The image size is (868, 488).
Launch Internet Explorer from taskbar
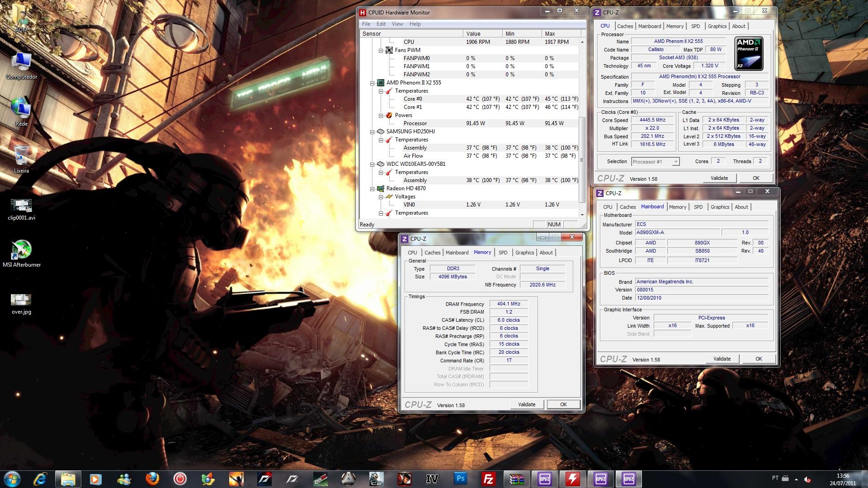click(x=40, y=479)
